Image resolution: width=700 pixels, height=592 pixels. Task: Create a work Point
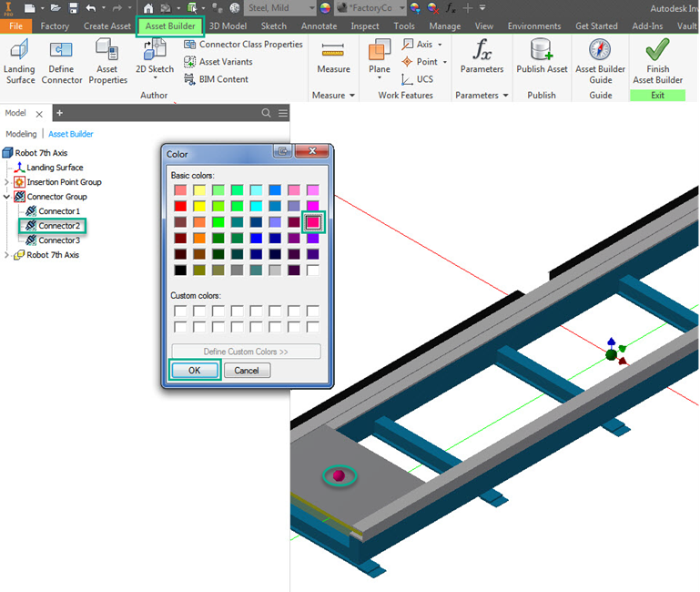point(420,62)
